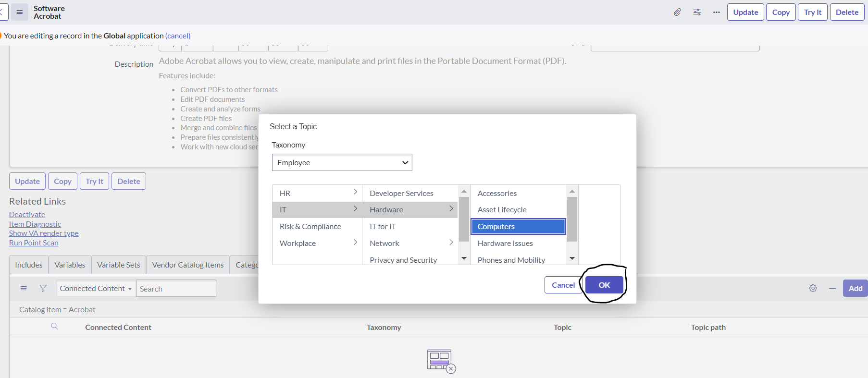Expand the IT topic chevron
868x378 pixels.
tap(355, 209)
